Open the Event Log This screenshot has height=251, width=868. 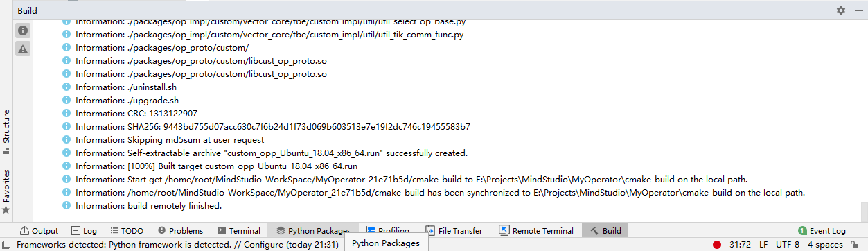pos(822,231)
